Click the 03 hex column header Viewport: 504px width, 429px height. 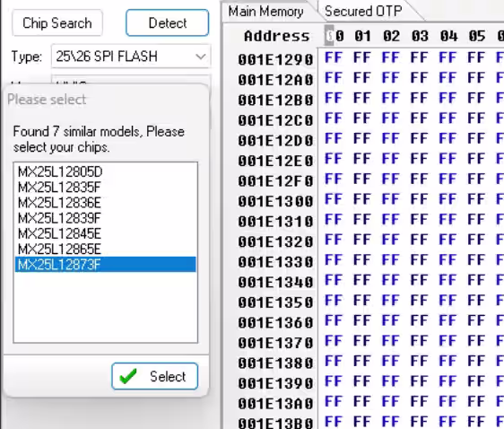pyautogui.click(x=420, y=36)
